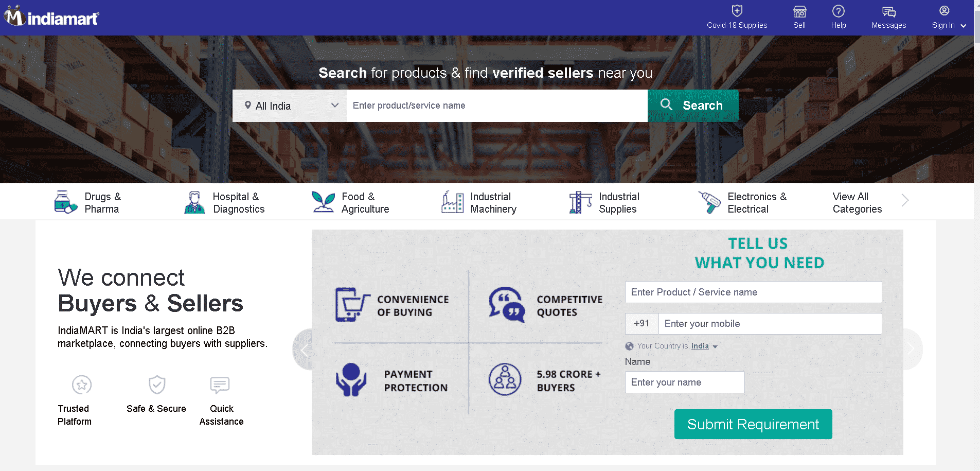The height and width of the screenshot is (471, 980).
Task: Click the +91 country code box
Action: pyautogui.click(x=642, y=323)
